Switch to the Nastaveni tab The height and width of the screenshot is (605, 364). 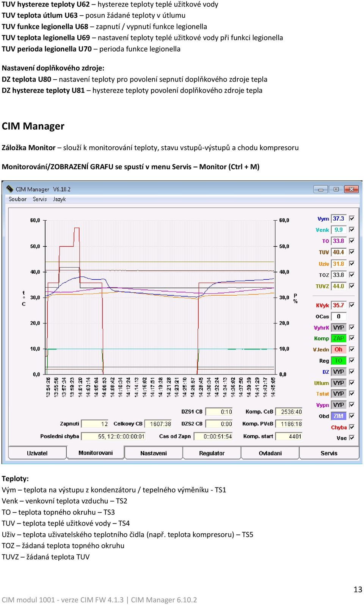pos(154,453)
